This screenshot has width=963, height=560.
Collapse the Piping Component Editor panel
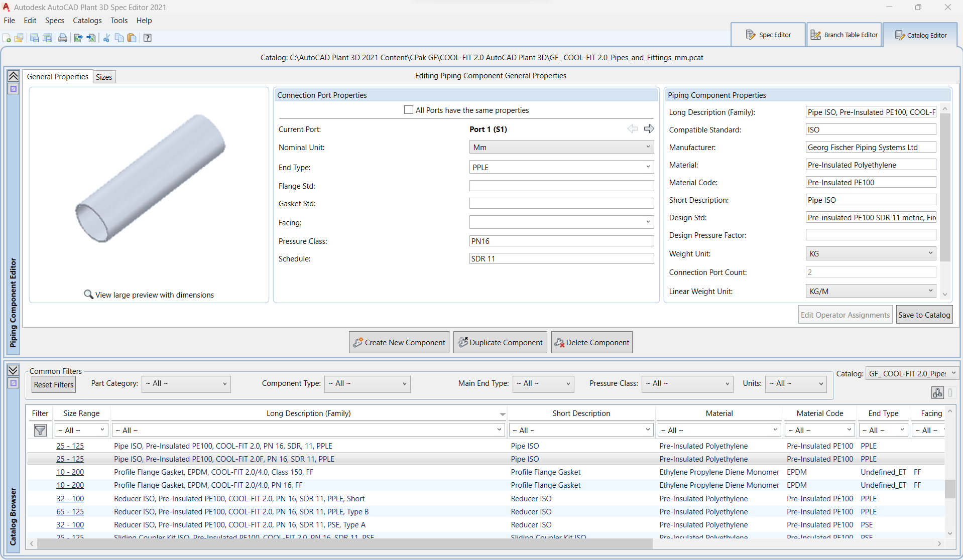pyautogui.click(x=14, y=76)
